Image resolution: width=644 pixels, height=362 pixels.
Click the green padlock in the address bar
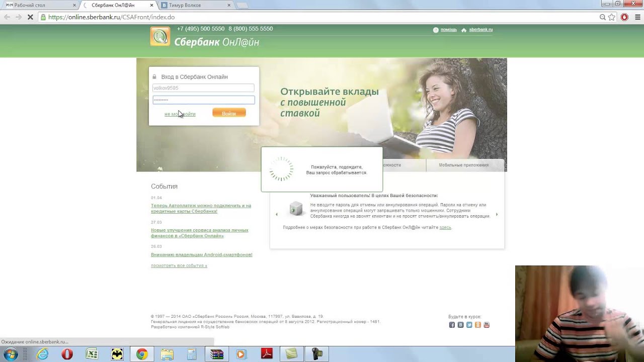[x=43, y=17]
